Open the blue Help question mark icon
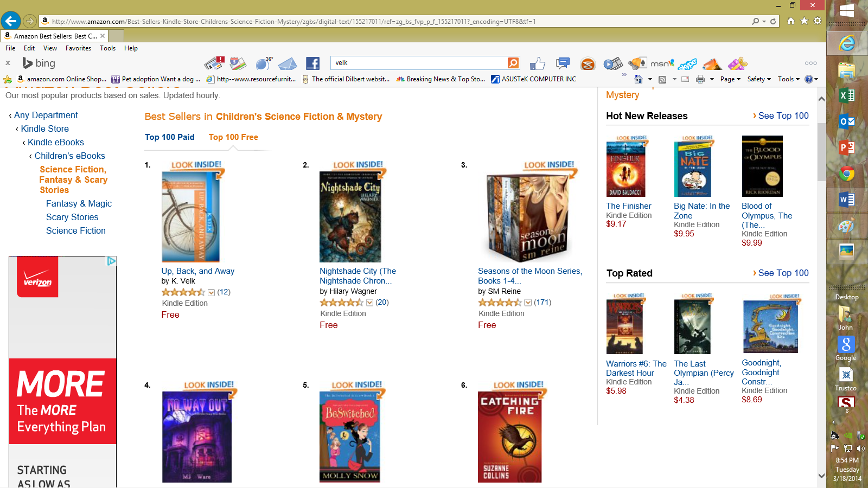The image size is (868, 488). pos(808,79)
